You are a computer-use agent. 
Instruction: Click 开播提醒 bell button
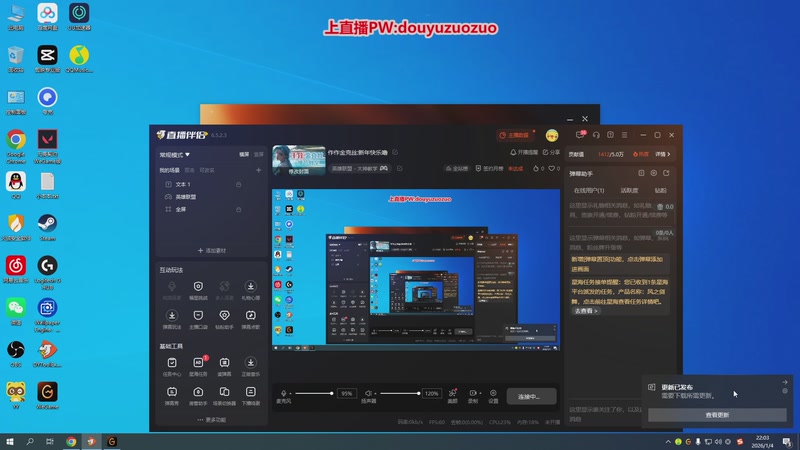click(x=524, y=152)
